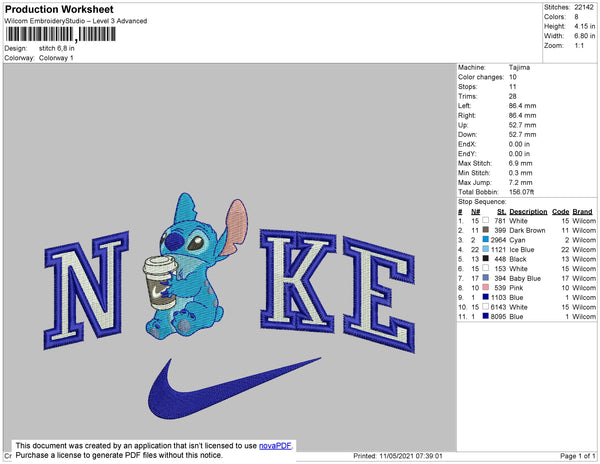This screenshot has width=600, height=464.
Task: Click the Pink description text
Action: (x=516, y=288)
